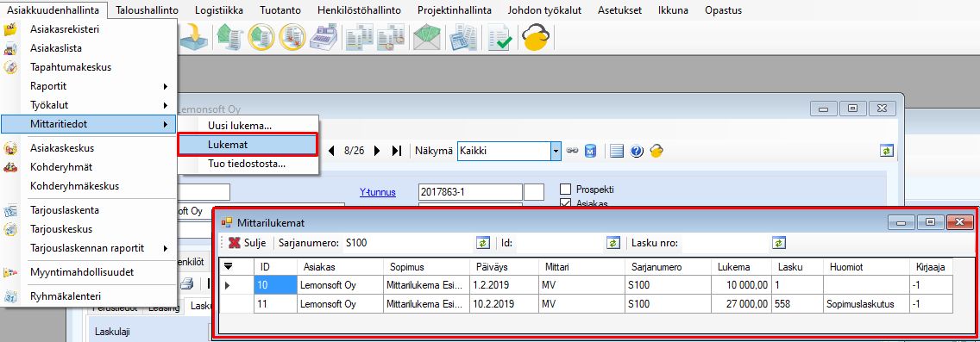The width and height of the screenshot is (980, 342).
Task: Click the Lukema column header
Action: [x=741, y=266]
